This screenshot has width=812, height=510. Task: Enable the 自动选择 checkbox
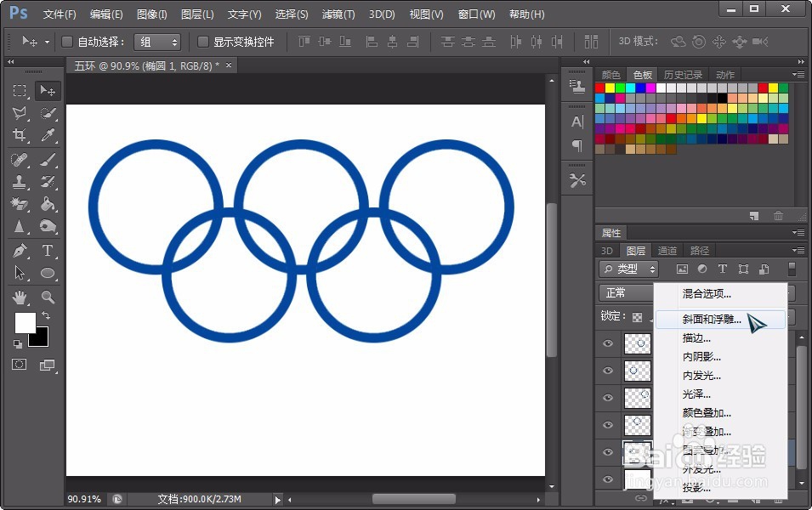point(67,42)
